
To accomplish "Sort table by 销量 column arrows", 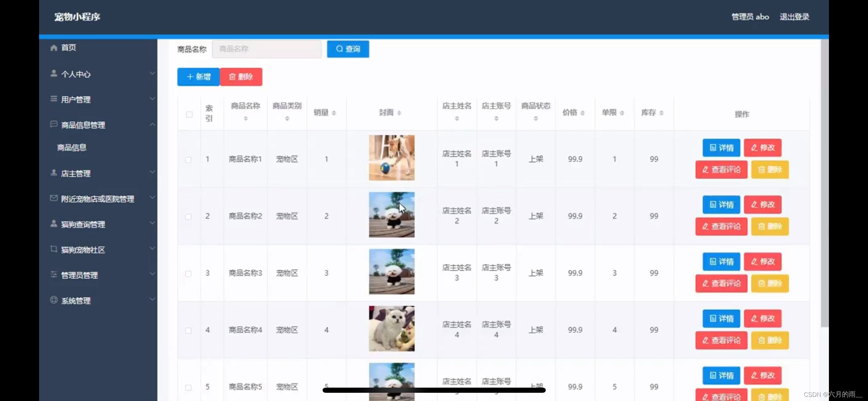I will 334,113.
